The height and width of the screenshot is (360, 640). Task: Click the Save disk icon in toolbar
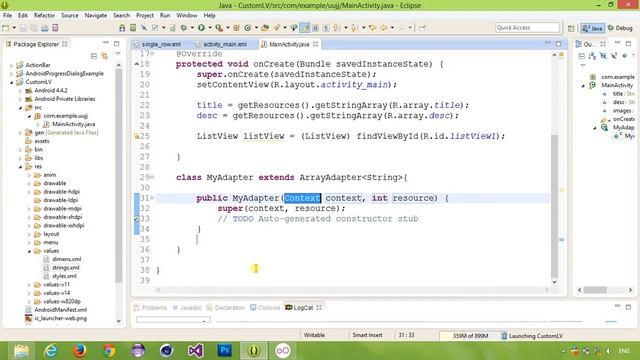(x=23, y=28)
